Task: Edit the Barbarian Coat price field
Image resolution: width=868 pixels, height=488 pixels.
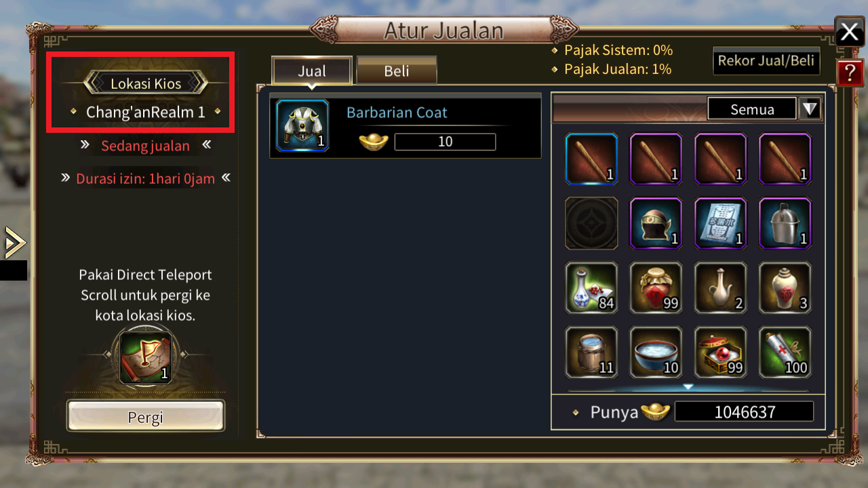Action: pos(445,142)
